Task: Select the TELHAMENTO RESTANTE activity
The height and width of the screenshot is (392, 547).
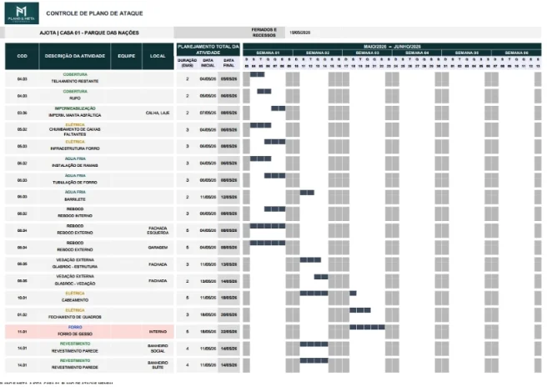Action: pos(75,81)
